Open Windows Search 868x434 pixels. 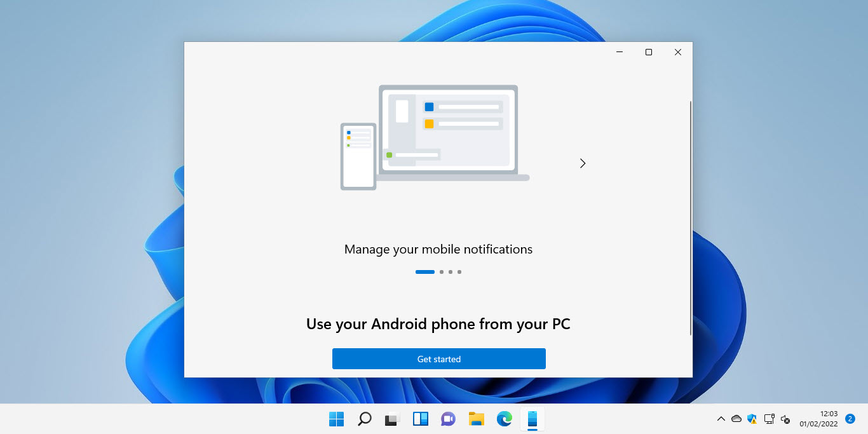click(364, 419)
